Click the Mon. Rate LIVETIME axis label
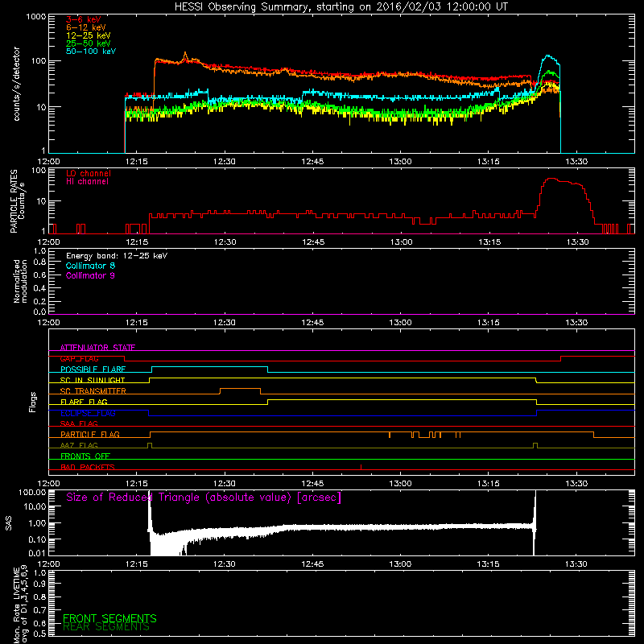 [x=20, y=605]
